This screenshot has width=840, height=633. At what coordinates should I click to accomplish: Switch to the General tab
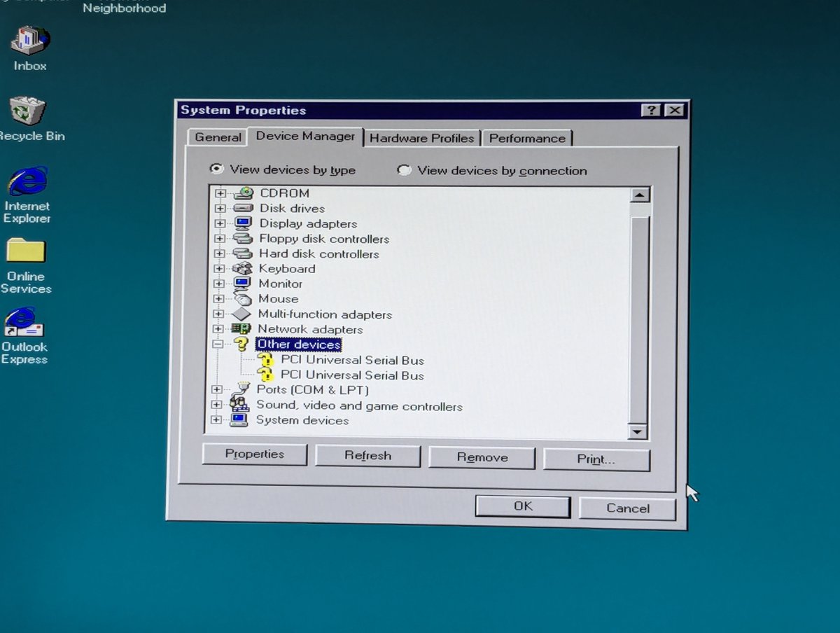218,137
